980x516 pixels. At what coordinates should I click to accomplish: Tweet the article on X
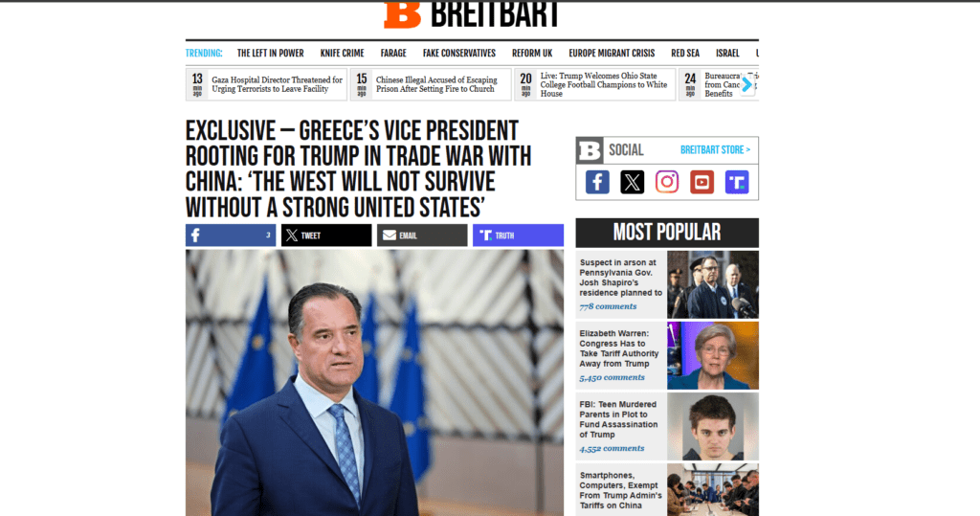tap(326, 236)
